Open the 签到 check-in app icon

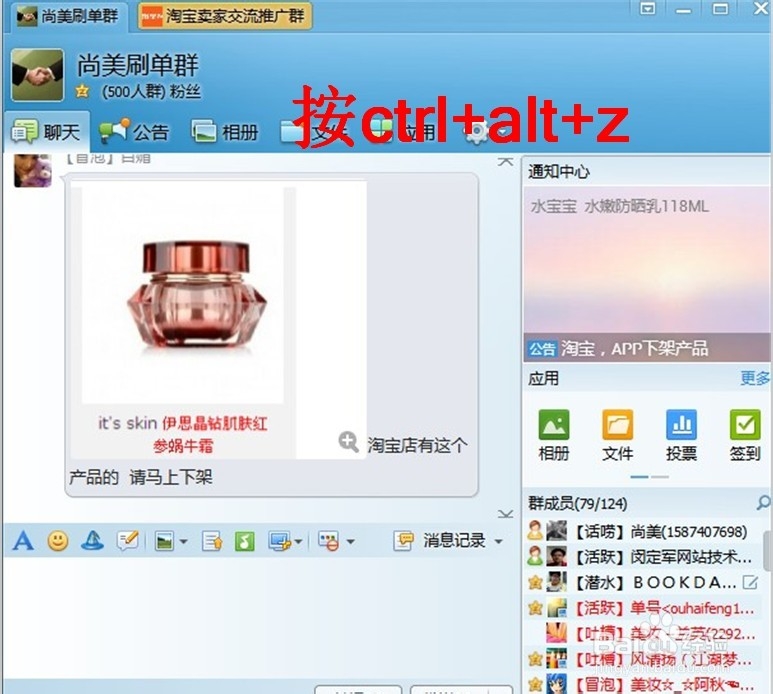pos(744,436)
